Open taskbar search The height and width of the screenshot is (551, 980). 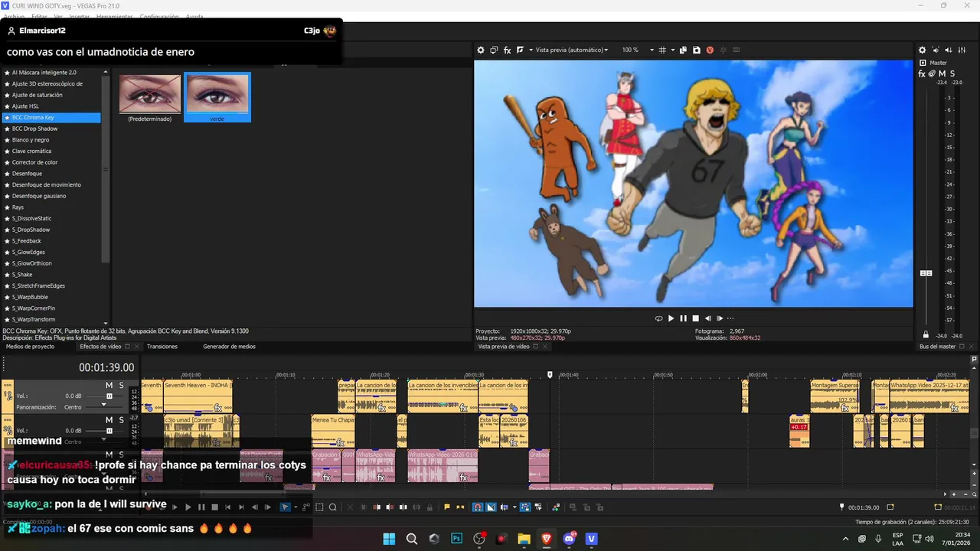tap(412, 539)
